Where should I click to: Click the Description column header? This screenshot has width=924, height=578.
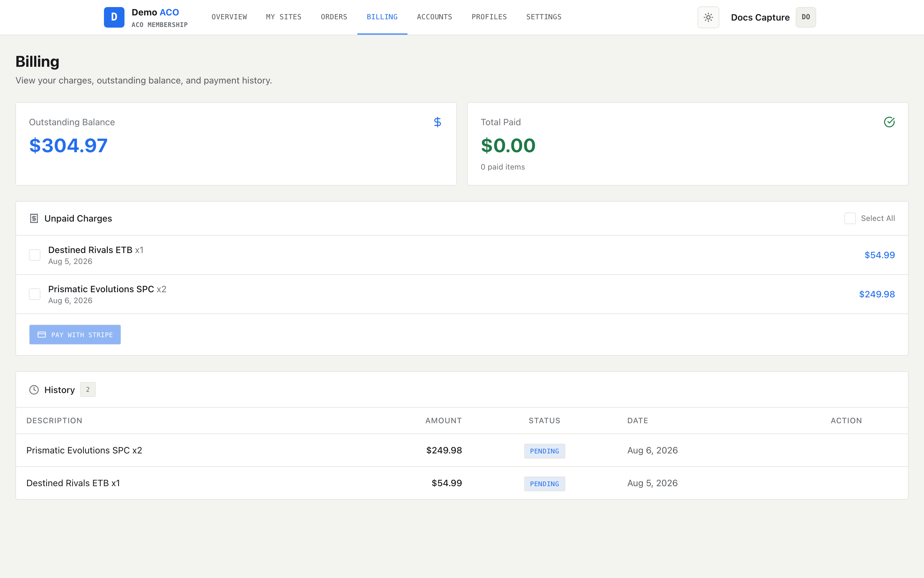54,421
